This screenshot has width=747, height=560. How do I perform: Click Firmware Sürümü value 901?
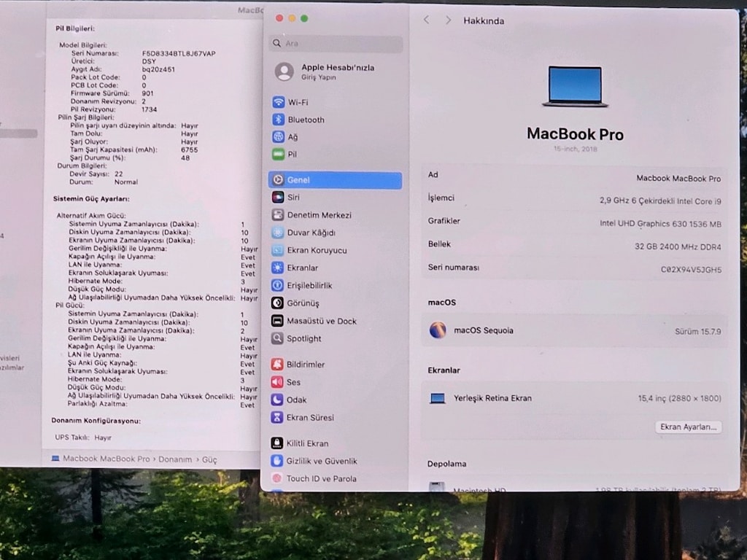tap(147, 93)
